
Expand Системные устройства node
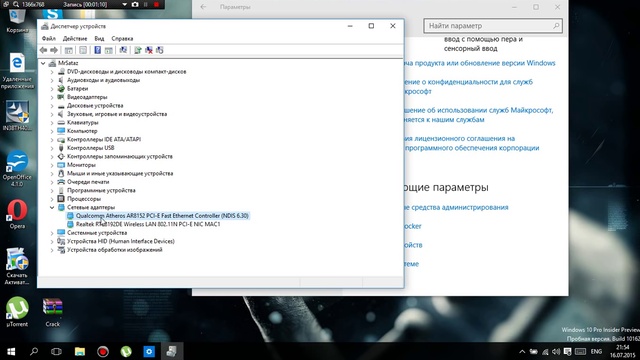point(52,233)
